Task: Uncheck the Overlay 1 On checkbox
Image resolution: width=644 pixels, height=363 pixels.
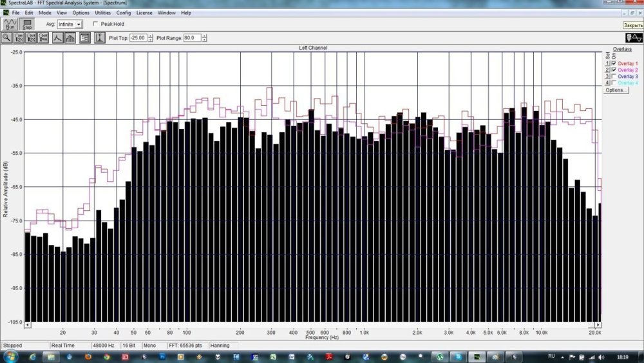Action: pos(614,63)
